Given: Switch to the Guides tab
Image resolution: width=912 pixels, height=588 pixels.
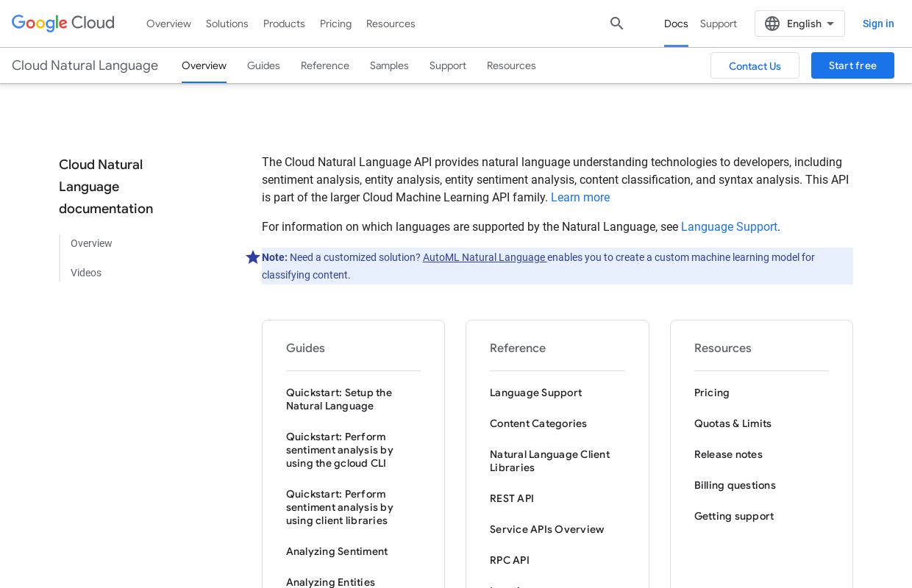Looking at the screenshot, I should pos(263,65).
